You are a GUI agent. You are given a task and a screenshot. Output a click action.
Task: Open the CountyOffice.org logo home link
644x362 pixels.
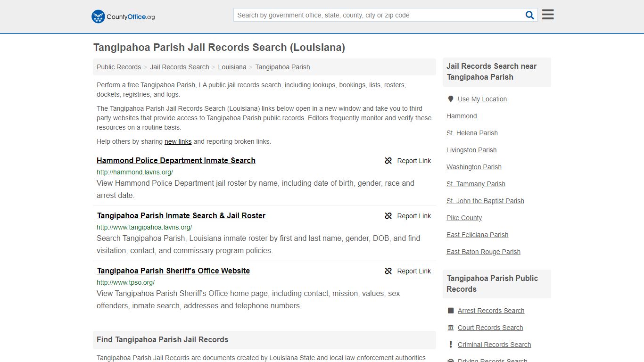point(123,16)
